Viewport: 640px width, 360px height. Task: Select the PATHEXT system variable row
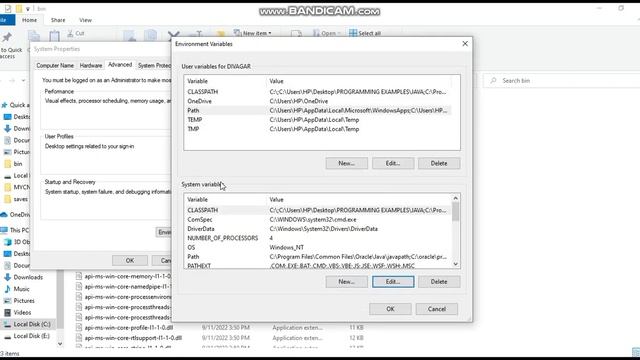pyautogui.click(x=318, y=265)
